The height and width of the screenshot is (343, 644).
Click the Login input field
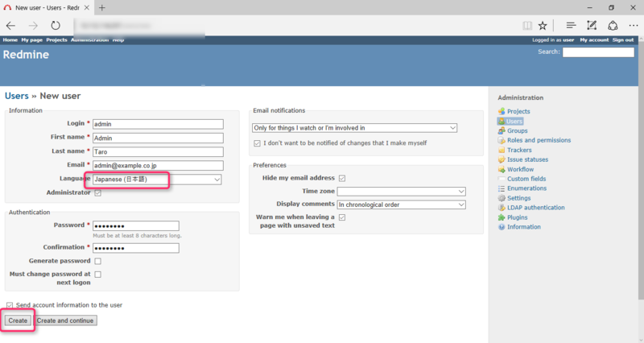pyautogui.click(x=158, y=124)
